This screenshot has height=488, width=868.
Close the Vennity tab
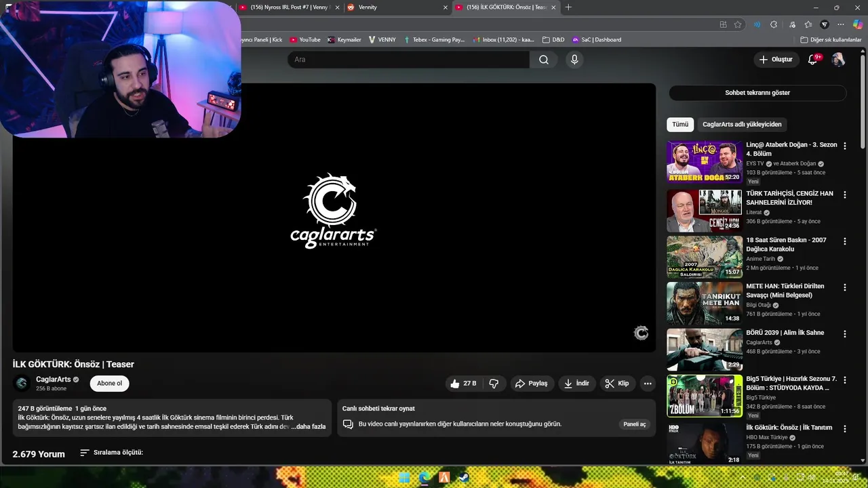446,7
